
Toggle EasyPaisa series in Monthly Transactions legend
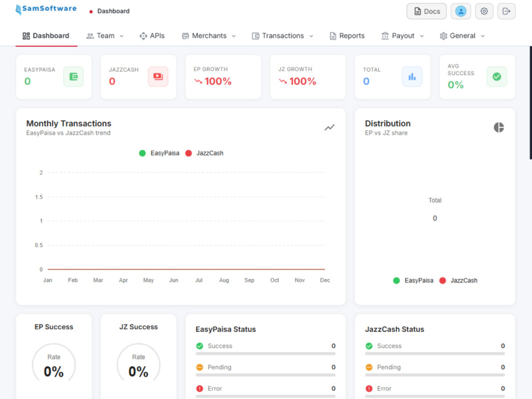[x=159, y=153]
